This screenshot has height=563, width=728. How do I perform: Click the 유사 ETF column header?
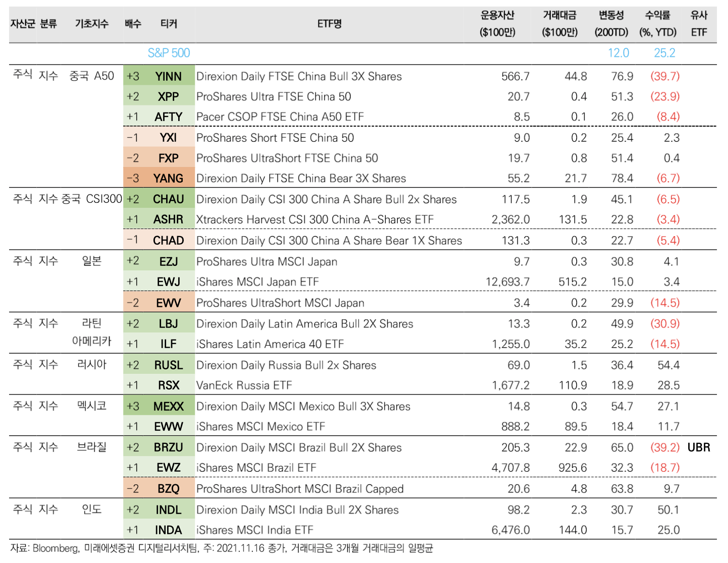pos(699,24)
